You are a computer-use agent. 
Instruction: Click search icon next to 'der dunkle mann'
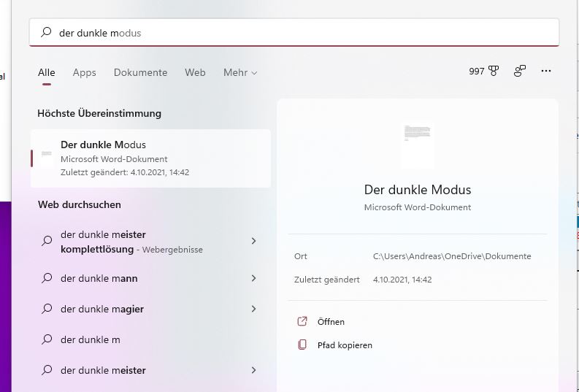coord(47,278)
